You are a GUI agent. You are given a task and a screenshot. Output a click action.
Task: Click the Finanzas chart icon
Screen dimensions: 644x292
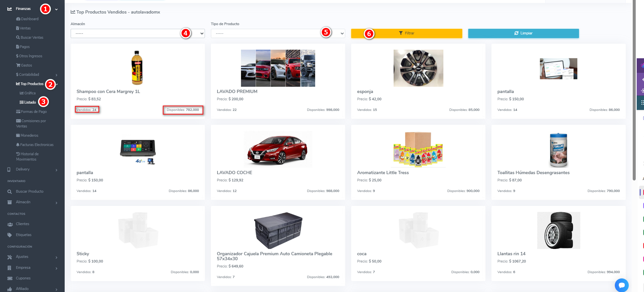point(10,9)
